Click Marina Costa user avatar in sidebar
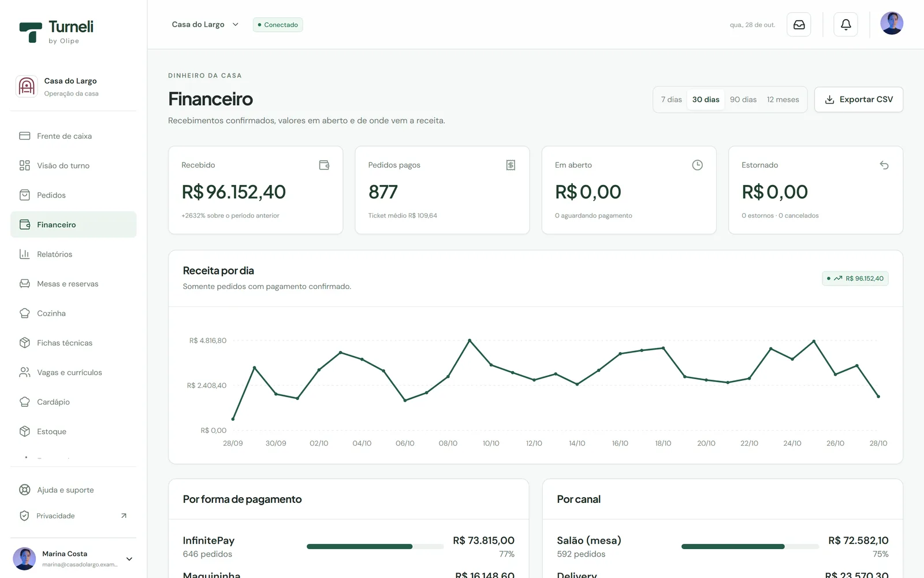This screenshot has height=578, width=924. tap(24, 559)
